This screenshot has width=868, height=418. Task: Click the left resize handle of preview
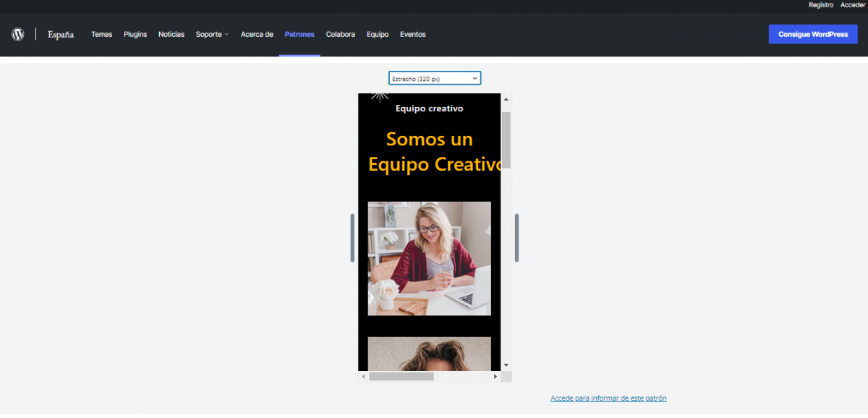[352, 238]
